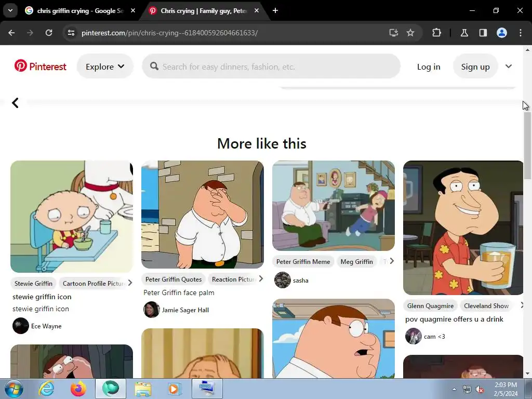Open the Peter Griffin face palm image
This screenshot has width=532, height=399.
203,215
